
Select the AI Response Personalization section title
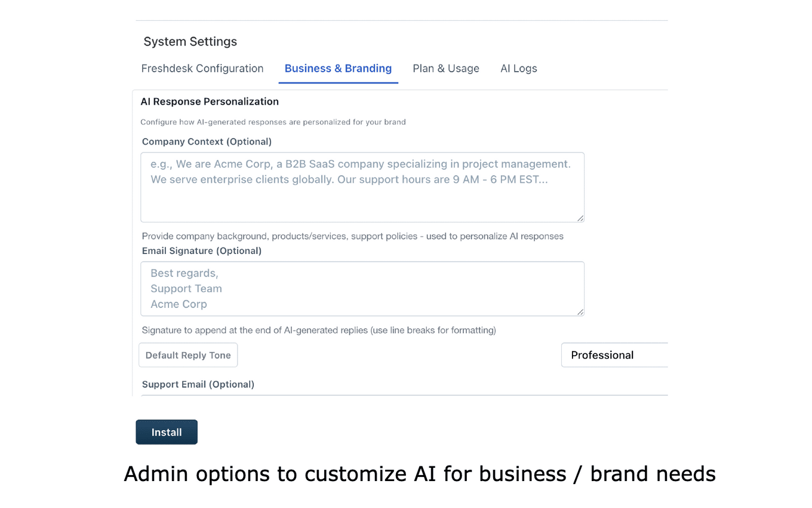coord(210,102)
